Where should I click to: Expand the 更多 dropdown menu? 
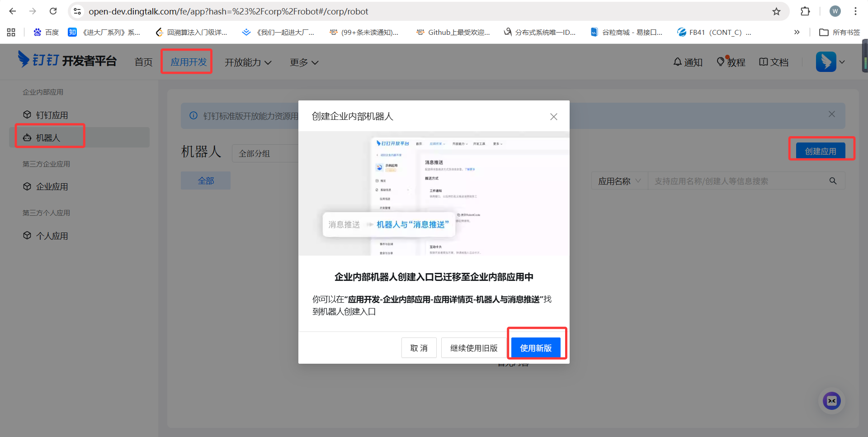pos(304,62)
